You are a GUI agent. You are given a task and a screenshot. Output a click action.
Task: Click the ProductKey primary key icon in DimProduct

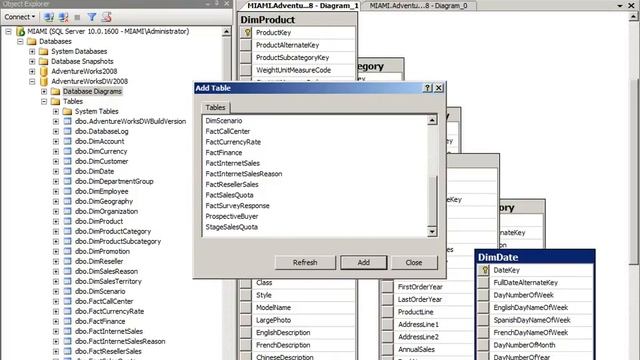pos(247,33)
